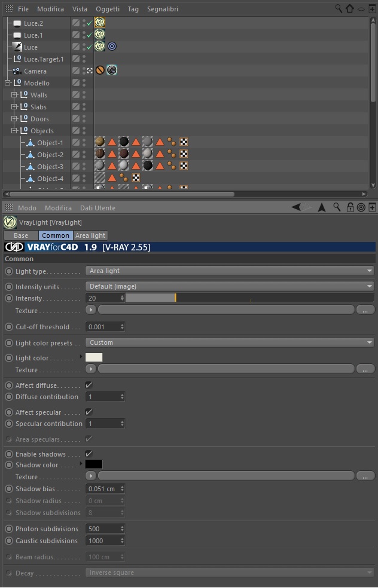
Task: Click the Photon subdivisions field
Action: pyautogui.click(x=105, y=529)
